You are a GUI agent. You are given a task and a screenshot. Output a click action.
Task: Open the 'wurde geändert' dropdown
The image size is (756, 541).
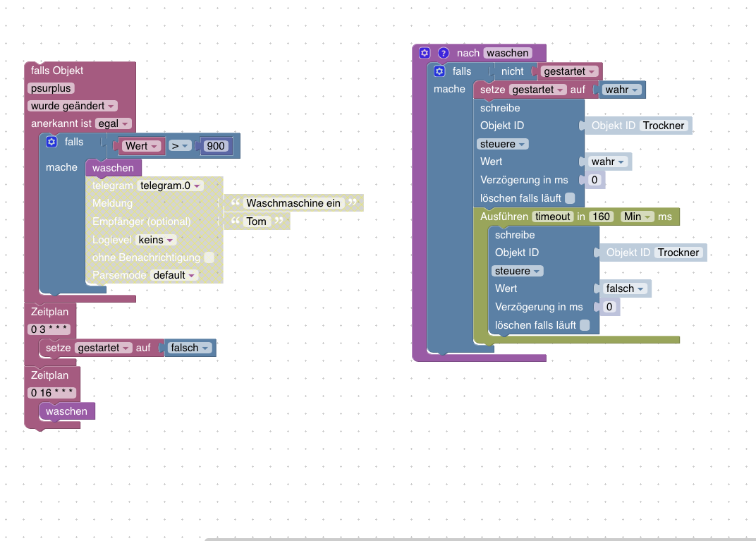pos(73,106)
